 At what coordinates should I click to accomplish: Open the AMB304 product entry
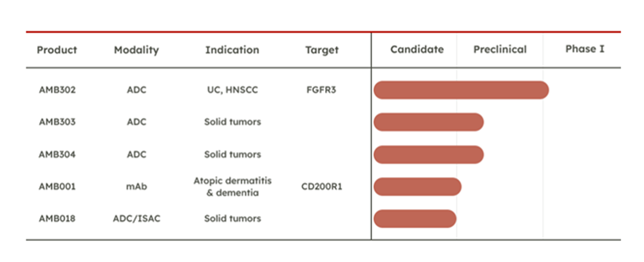coord(57,154)
